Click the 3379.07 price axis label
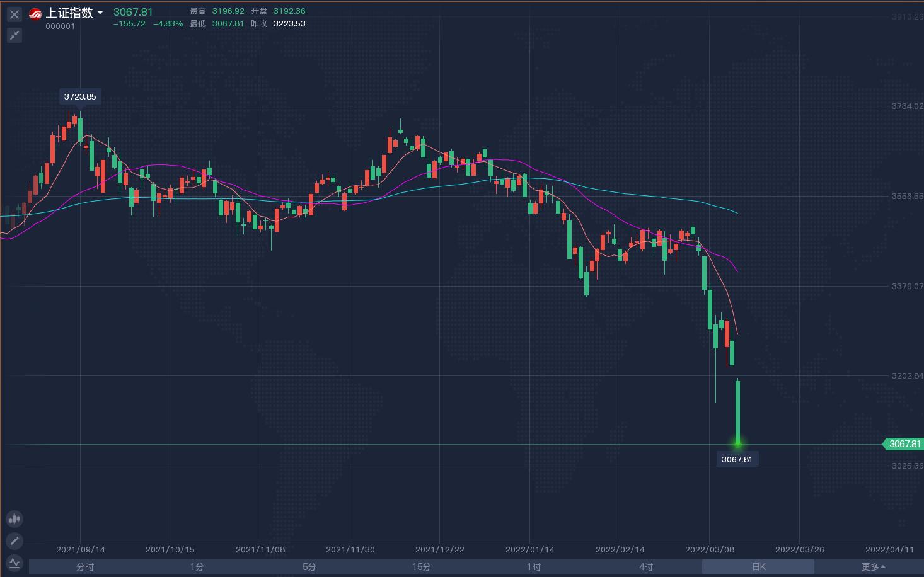 [908, 286]
